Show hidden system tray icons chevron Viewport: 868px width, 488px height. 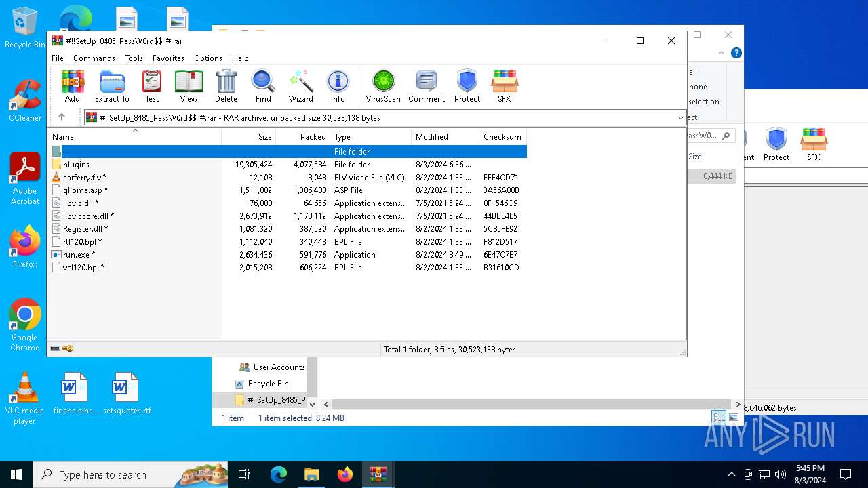point(731,474)
